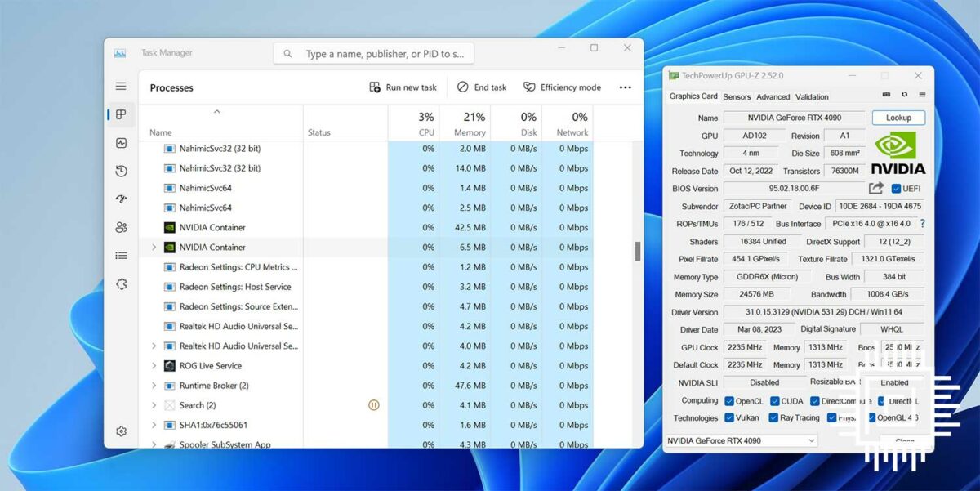Image resolution: width=980 pixels, height=491 pixels.
Task: Open the Performance page in Task Manager sidebar
Action: [x=121, y=143]
